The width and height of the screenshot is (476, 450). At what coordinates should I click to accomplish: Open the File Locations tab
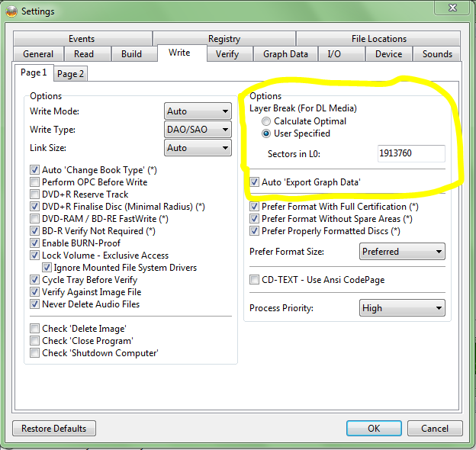[378, 39]
